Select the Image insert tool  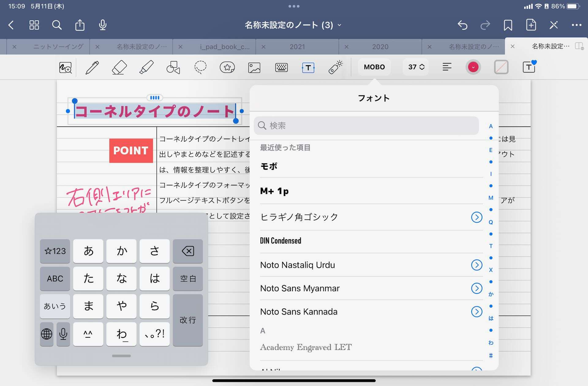point(254,67)
